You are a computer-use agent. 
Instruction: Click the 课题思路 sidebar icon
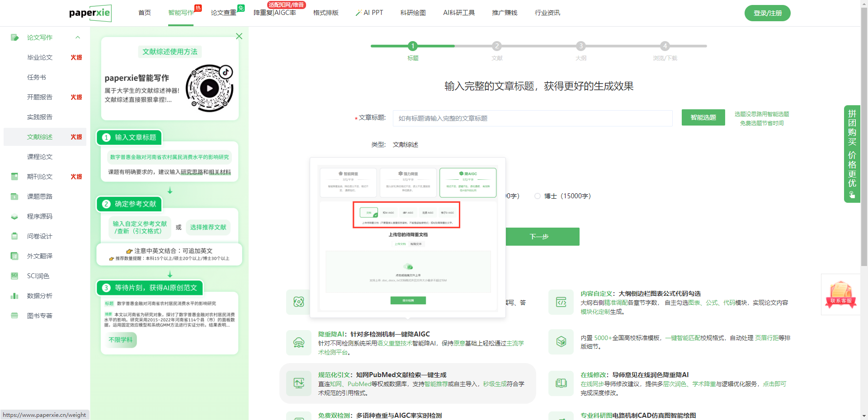(14, 196)
